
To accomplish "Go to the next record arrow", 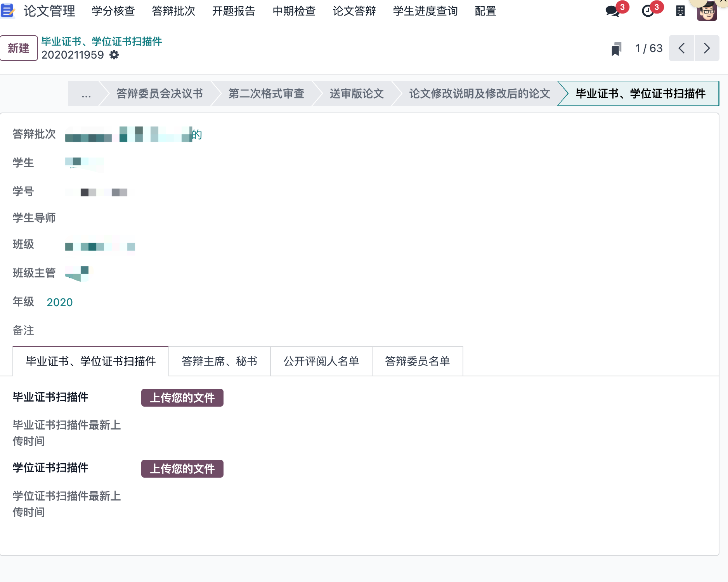I will (x=707, y=48).
